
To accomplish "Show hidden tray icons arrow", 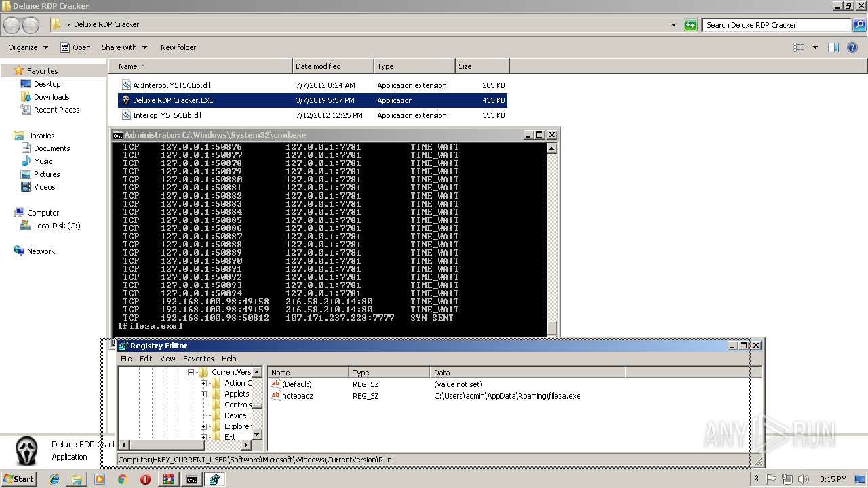I will pyautogui.click(x=755, y=479).
